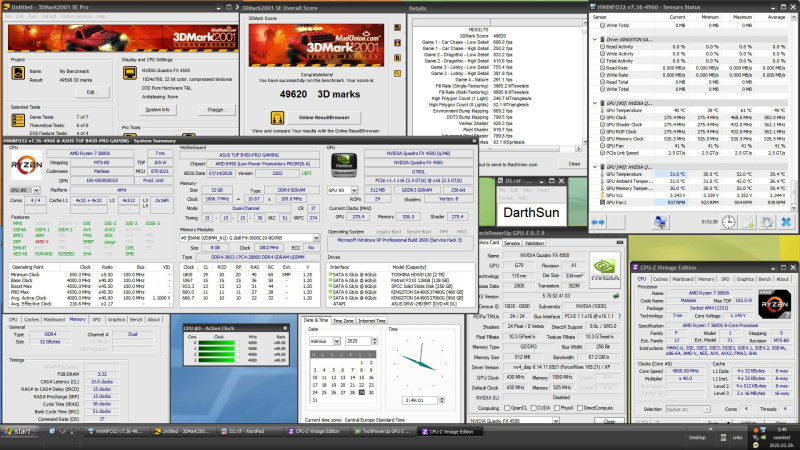Click the blue X close icon in HWiNFO Sensors toolbar
Viewport: 800px width, 450px height.
click(786, 222)
